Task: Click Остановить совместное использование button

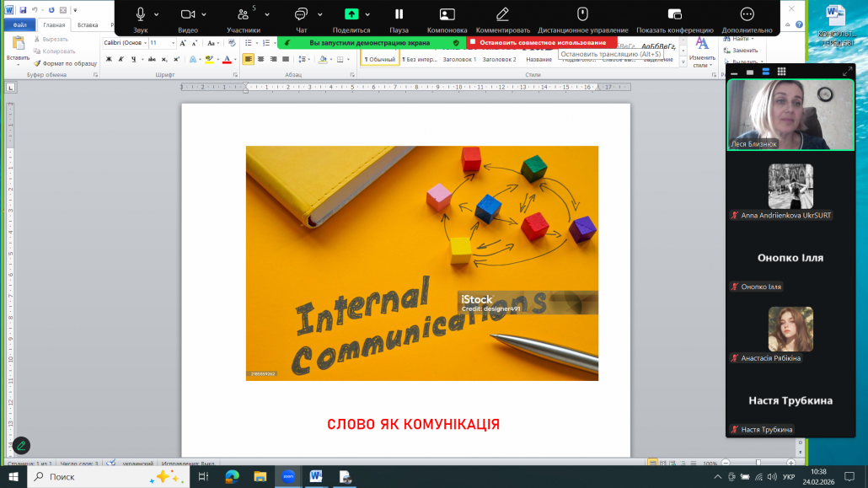Action: pos(542,42)
